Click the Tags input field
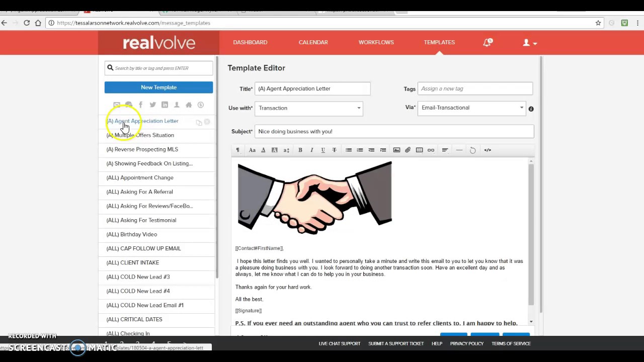Viewport: 644px width, 362px height. pyautogui.click(x=475, y=88)
